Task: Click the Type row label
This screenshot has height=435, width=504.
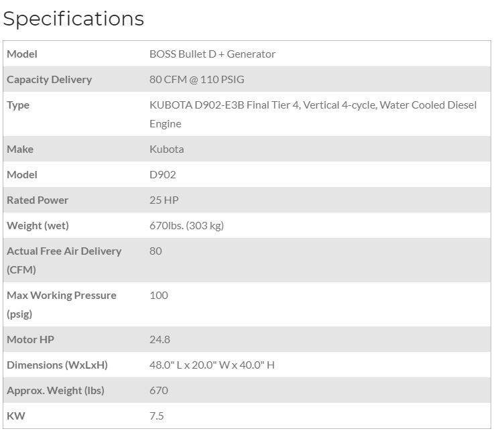Action: tap(18, 105)
